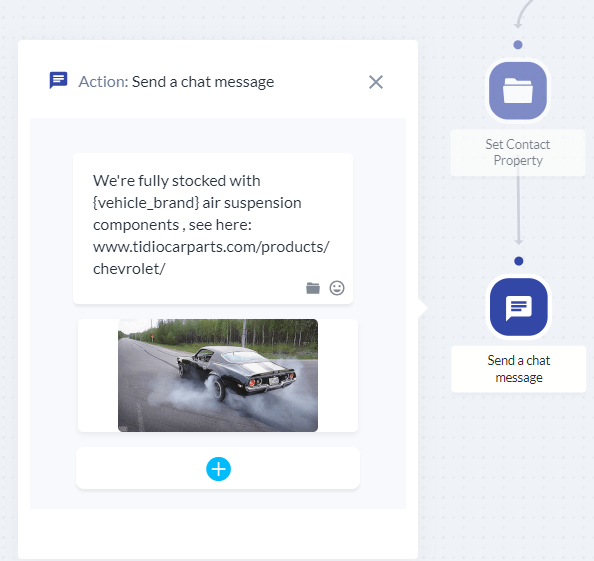Viewport: 594px width, 561px height.
Task: Click the blue plus icon to add a message
Action: coord(219,469)
